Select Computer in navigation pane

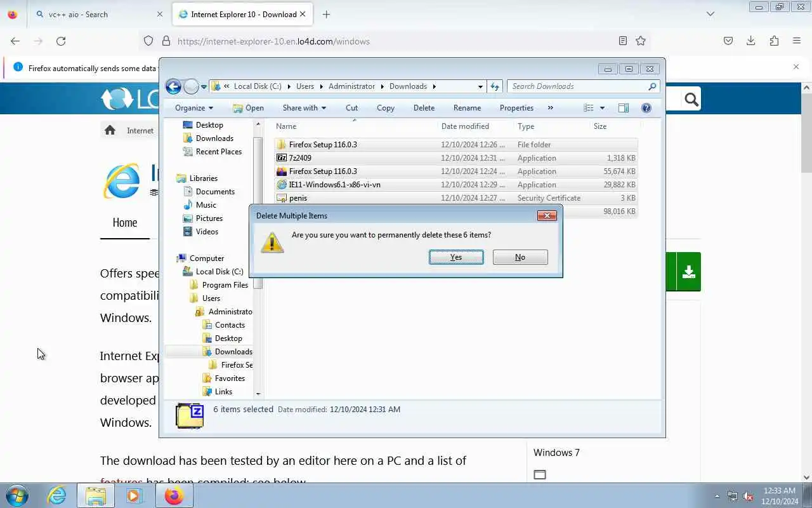click(207, 258)
